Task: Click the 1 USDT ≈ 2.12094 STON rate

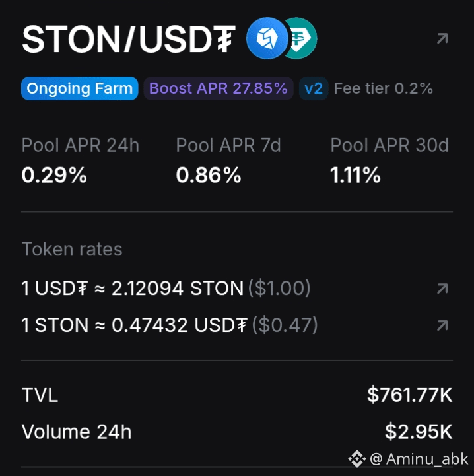Action: point(166,288)
